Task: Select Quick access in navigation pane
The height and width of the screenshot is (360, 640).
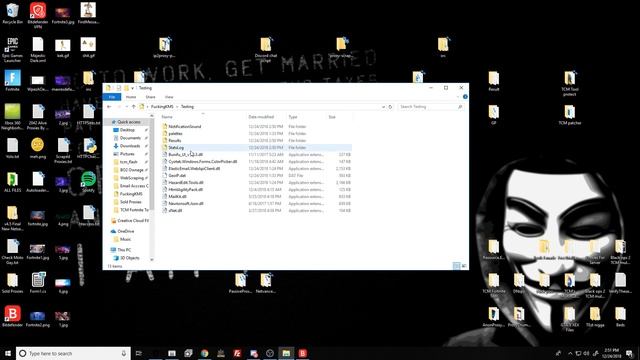Action: click(128, 122)
